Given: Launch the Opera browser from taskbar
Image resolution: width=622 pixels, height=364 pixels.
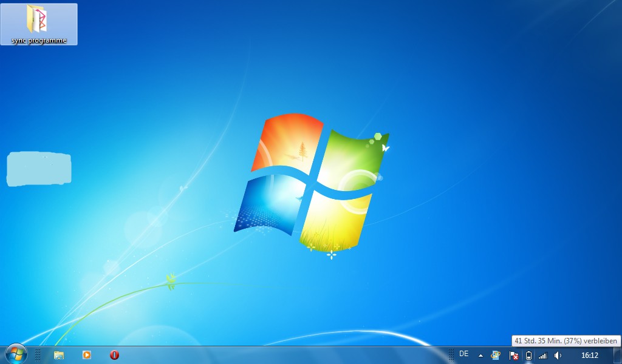Looking at the screenshot, I should pos(114,355).
